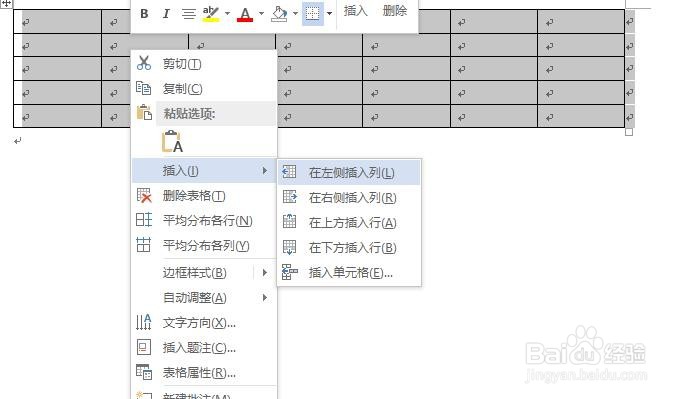Click the paragraph alignment icon
Screen dimensions: 685x399
tap(188, 14)
